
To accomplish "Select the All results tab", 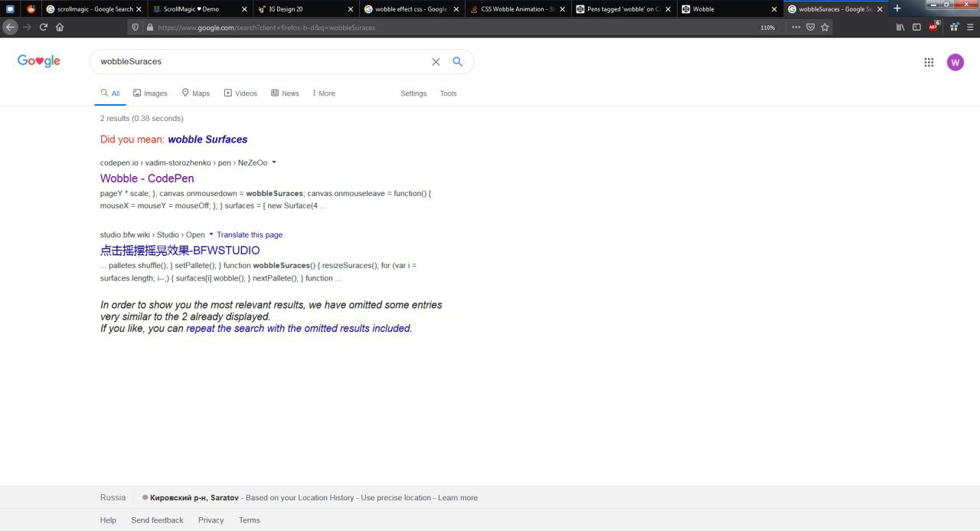I will [110, 93].
